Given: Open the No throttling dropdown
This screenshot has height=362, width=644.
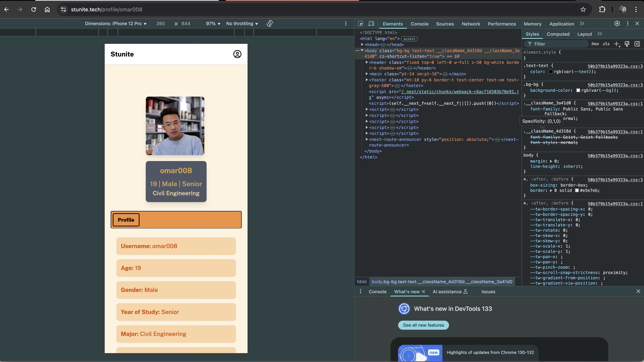Looking at the screenshot, I should point(242,23).
